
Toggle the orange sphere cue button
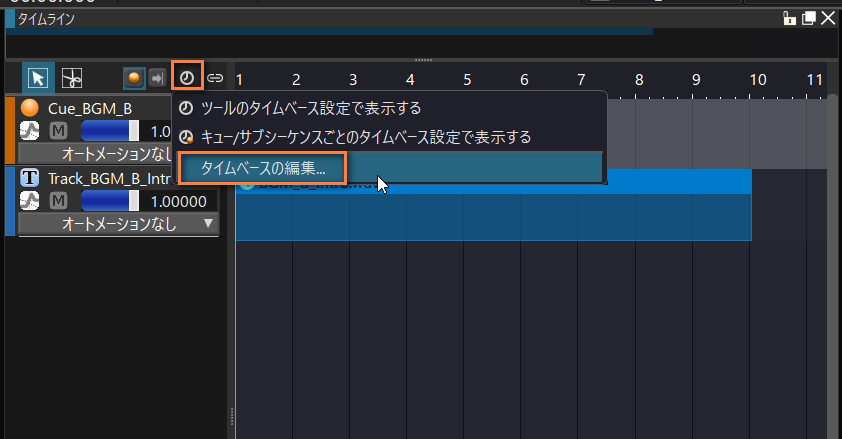click(x=134, y=78)
